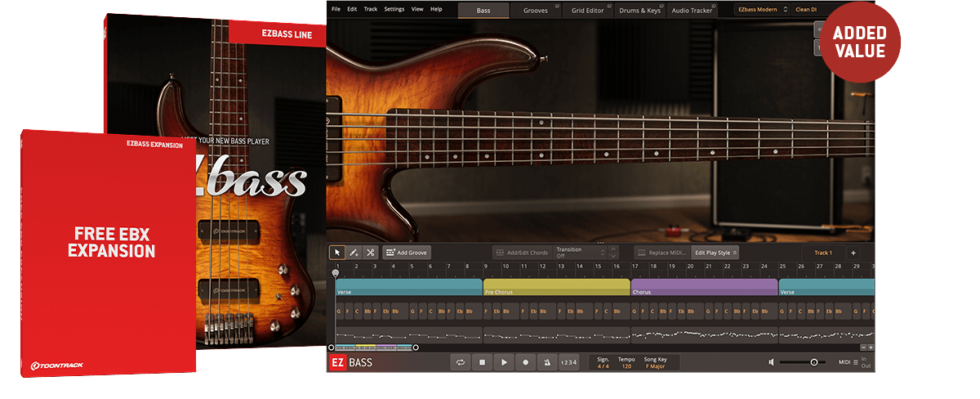Select the Pre Chorus song part
This screenshot has height=399, width=980.
point(556,287)
